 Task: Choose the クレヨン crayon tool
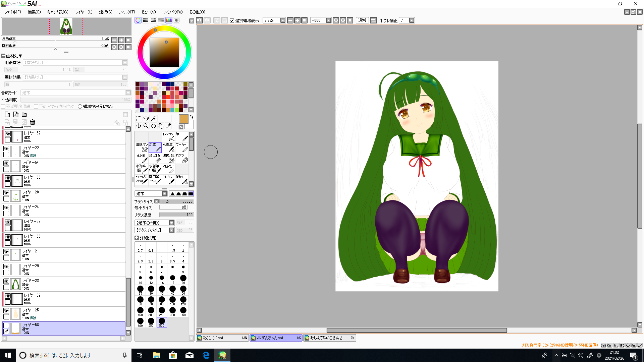coord(168,179)
